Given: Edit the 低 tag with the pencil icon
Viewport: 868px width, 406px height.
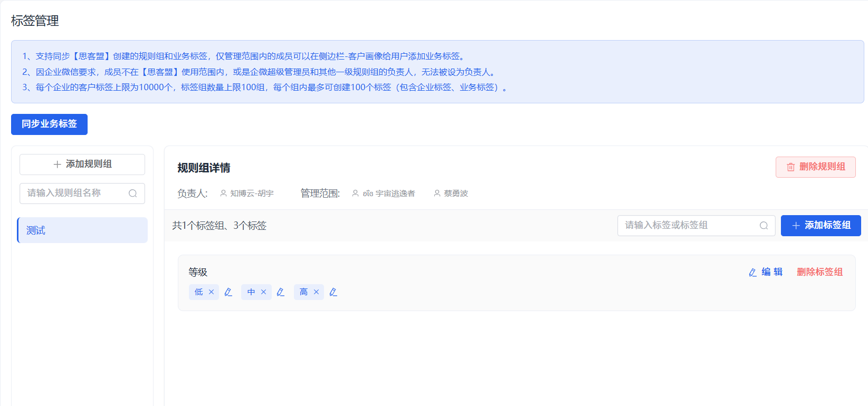Looking at the screenshot, I should click(x=228, y=292).
